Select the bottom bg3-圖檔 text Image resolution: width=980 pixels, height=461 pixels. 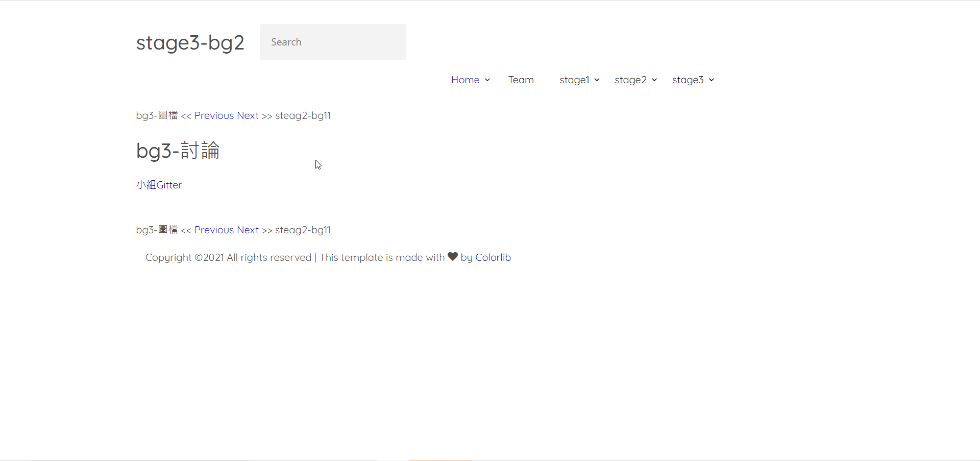pos(157,230)
